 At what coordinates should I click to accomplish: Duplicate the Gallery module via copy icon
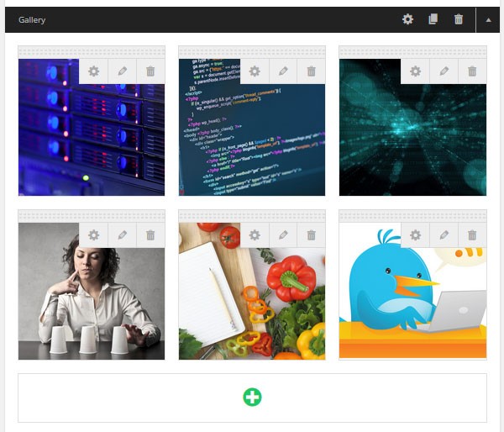pos(433,19)
